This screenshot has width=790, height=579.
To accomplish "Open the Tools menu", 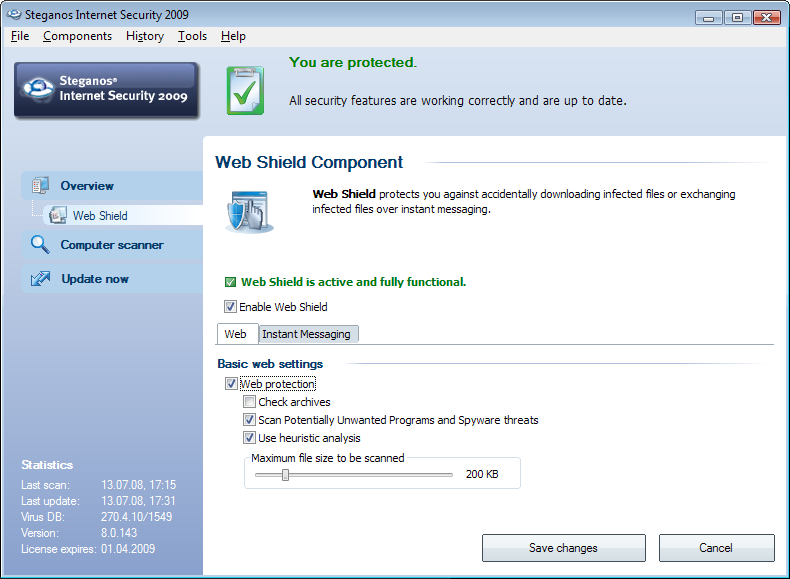I will [192, 36].
